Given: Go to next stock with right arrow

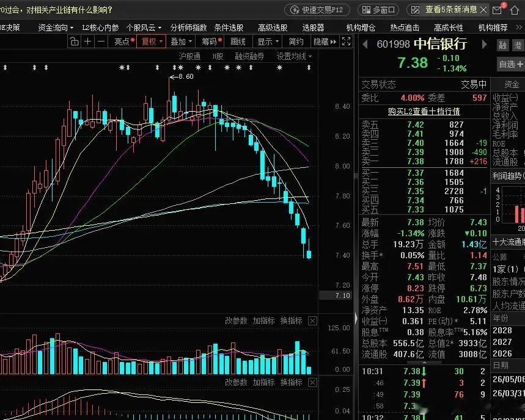Looking at the screenshot, I should pyautogui.click(x=484, y=44).
